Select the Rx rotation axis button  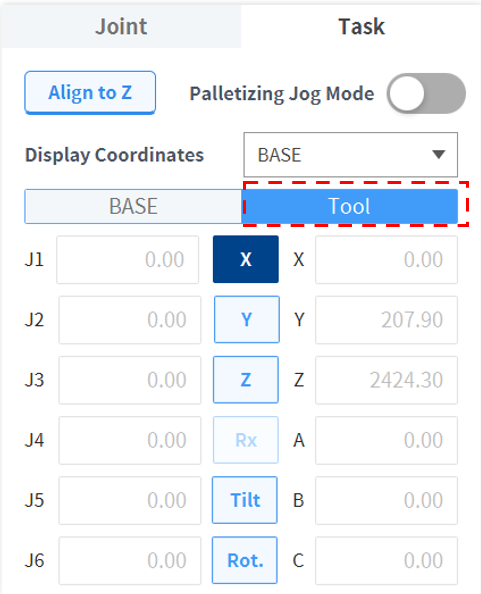246,440
